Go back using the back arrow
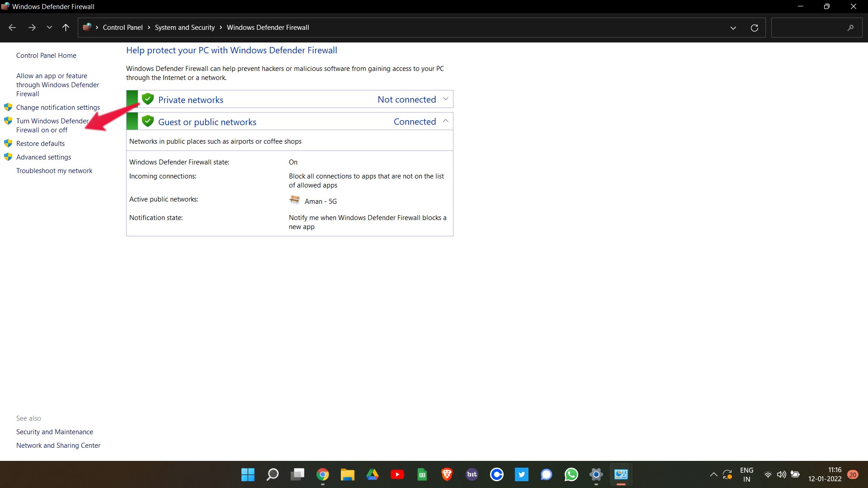 12,28
